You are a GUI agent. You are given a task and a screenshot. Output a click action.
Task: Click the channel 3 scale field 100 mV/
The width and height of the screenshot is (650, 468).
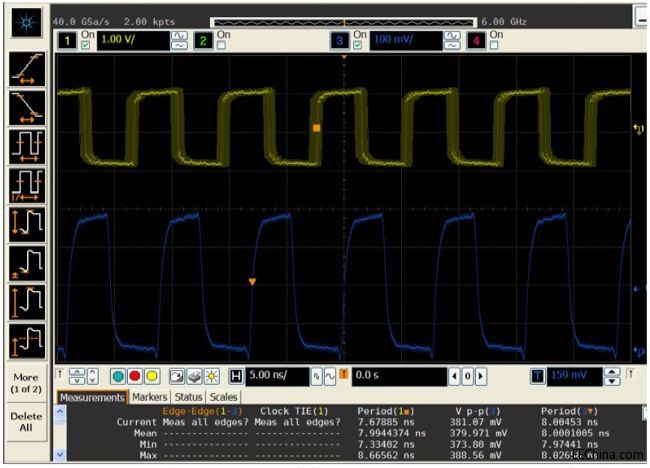tap(406, 41)
